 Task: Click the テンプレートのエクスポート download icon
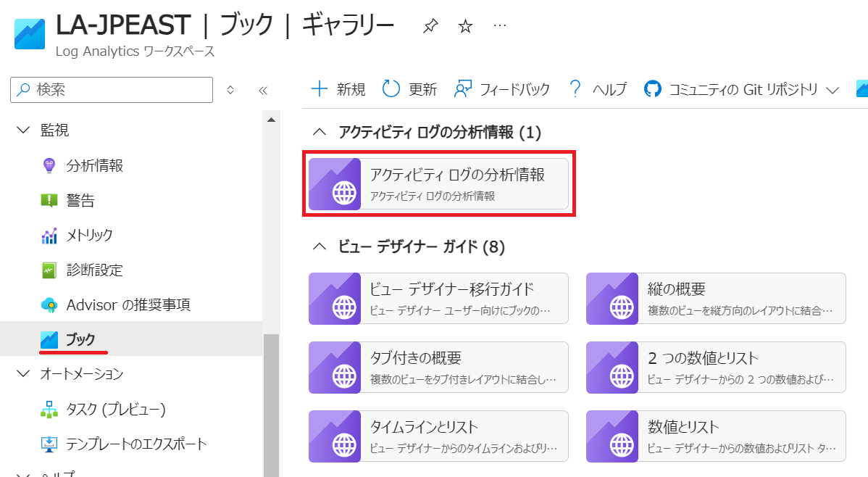point(49,444)
